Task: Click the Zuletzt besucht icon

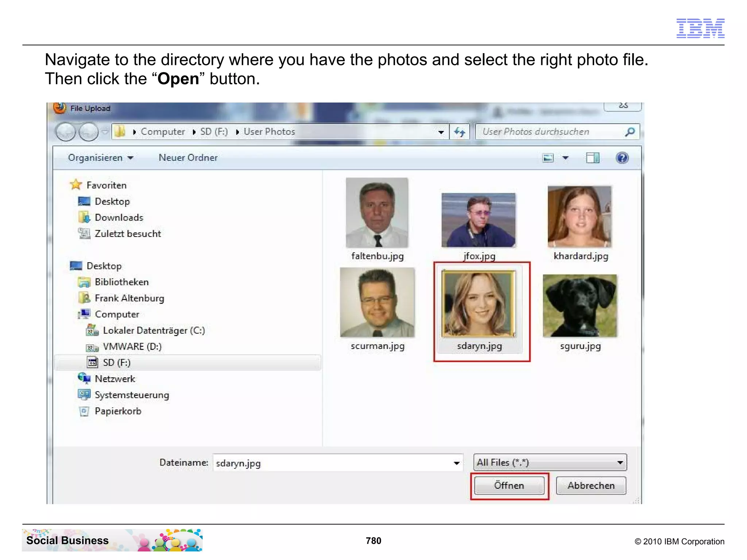Action: click(x=84, y=233)
